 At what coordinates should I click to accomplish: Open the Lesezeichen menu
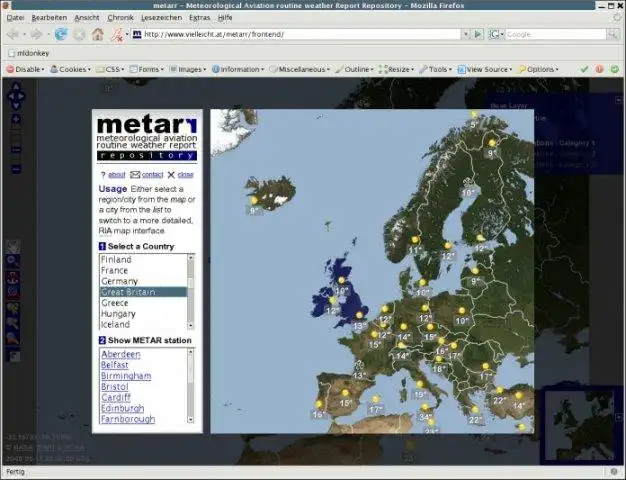pos(161,18)
